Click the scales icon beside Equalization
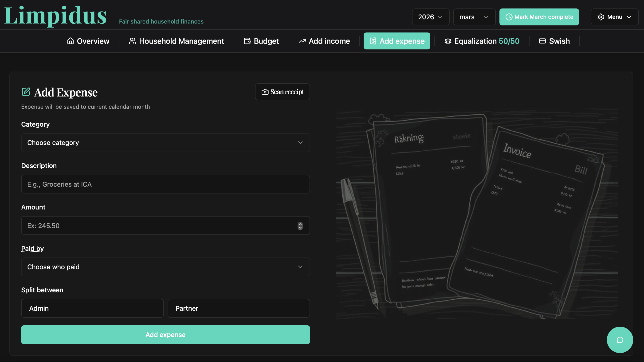This screenshot has width=644, height=362. click(x=448, y=41)
